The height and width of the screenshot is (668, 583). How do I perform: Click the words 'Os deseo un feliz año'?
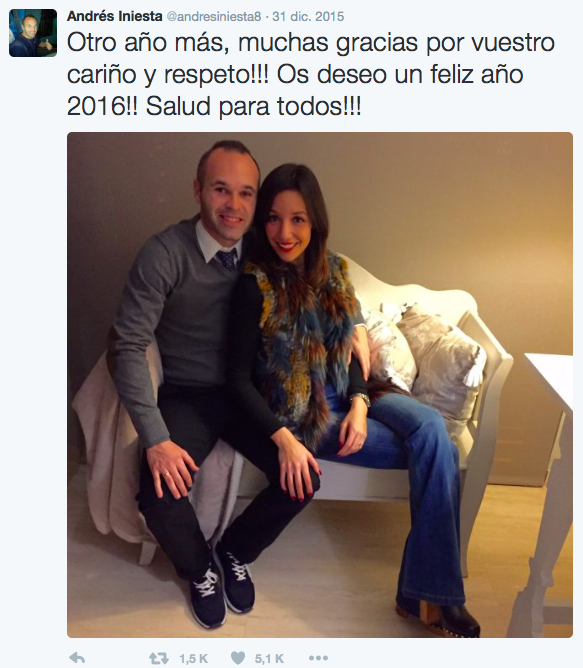[400, 75]
